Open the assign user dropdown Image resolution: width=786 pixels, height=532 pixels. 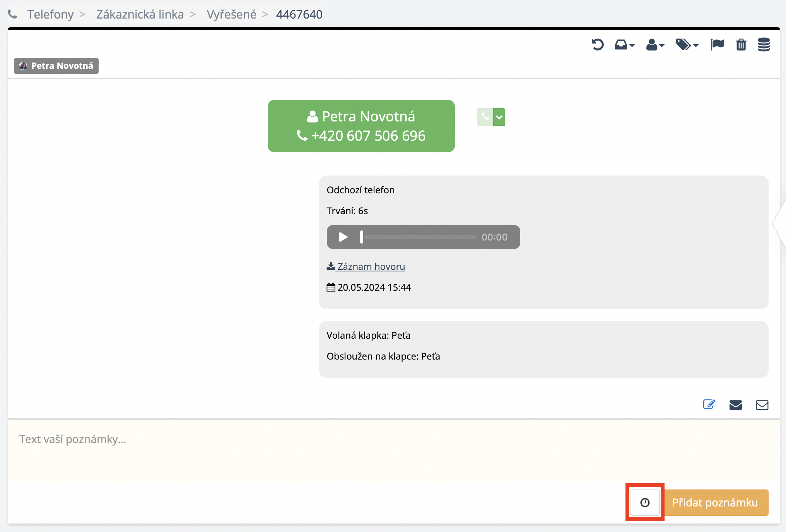655,45
